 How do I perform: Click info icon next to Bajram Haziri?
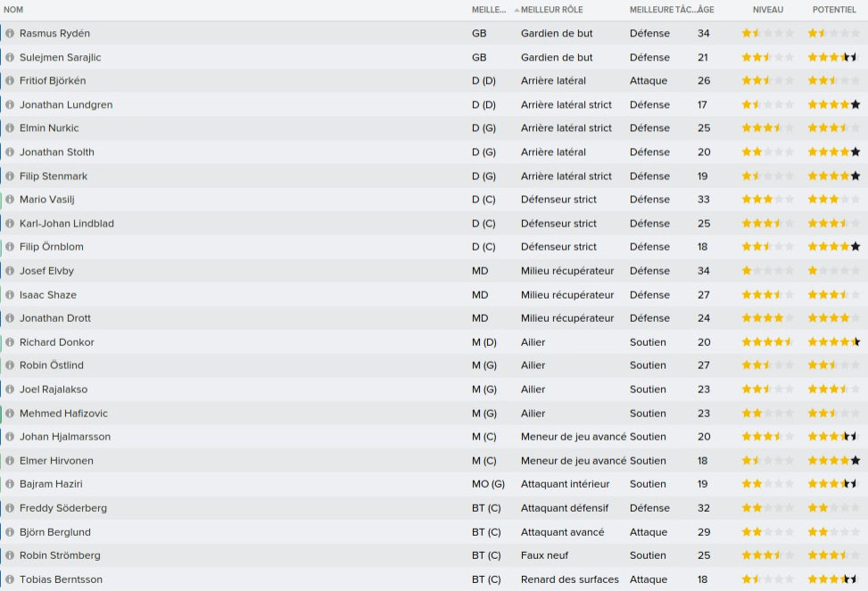point(10,484)
